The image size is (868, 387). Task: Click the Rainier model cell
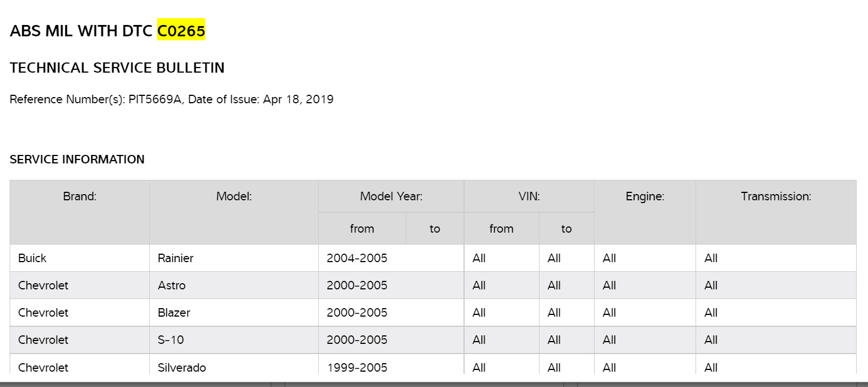175,258
